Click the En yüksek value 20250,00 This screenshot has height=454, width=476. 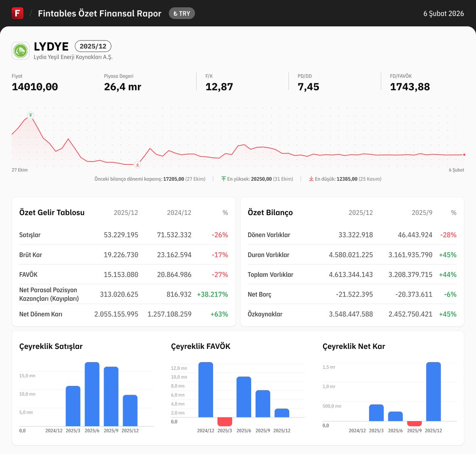click(x=261, y=179)
